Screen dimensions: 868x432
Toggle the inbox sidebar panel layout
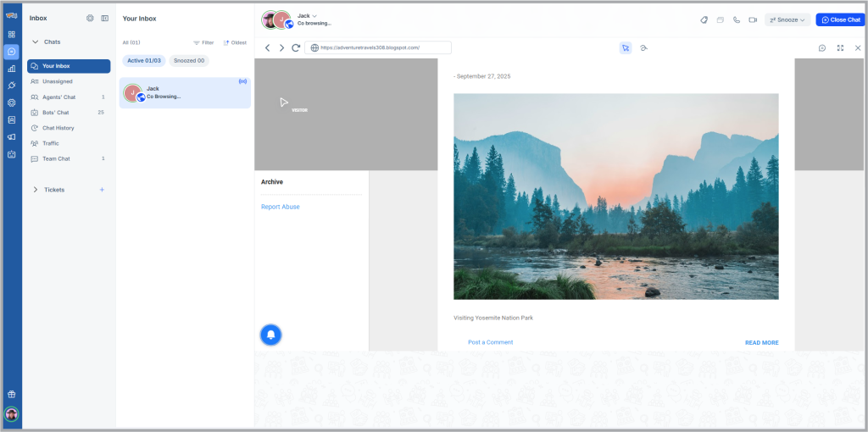click(x=104, y=18)
